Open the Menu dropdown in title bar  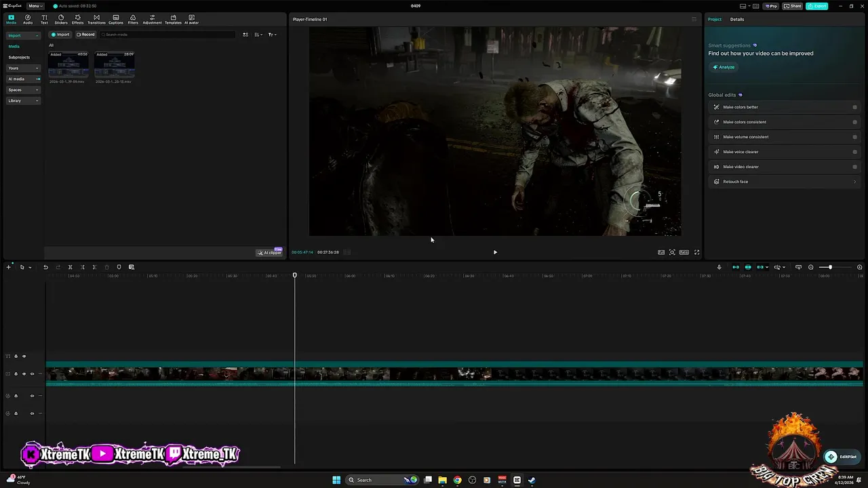pos(35,6)
